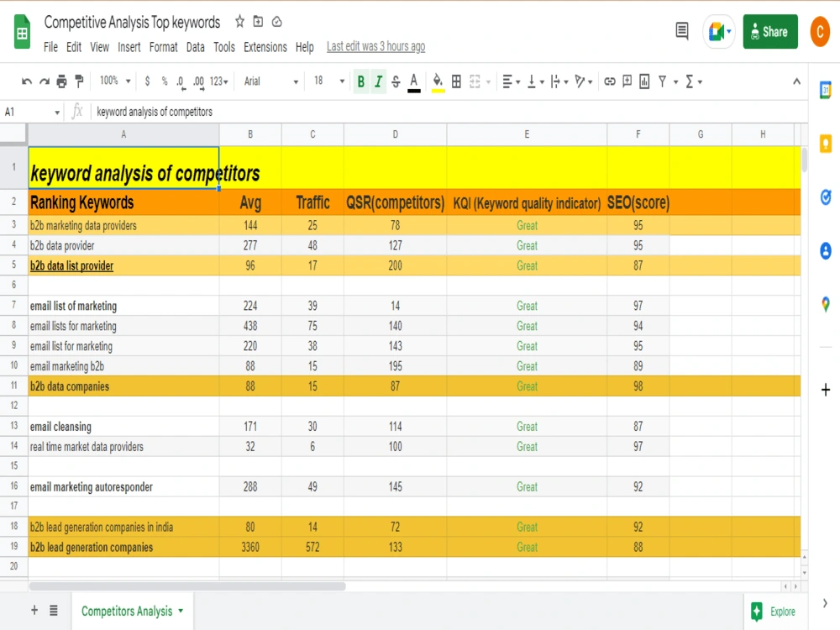This screenshot has height=630, width=840.
Task: Click the Redo icon
Action: [x=45, y=81]
